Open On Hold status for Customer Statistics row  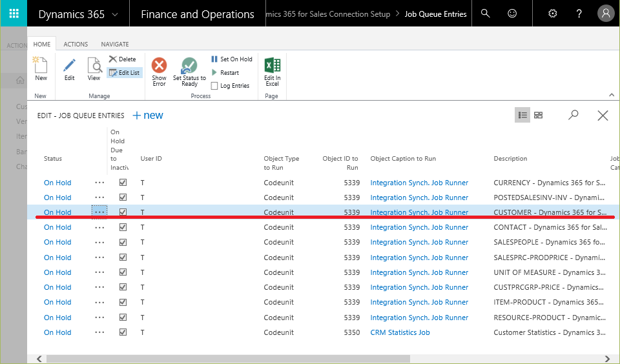pos(57,332)
